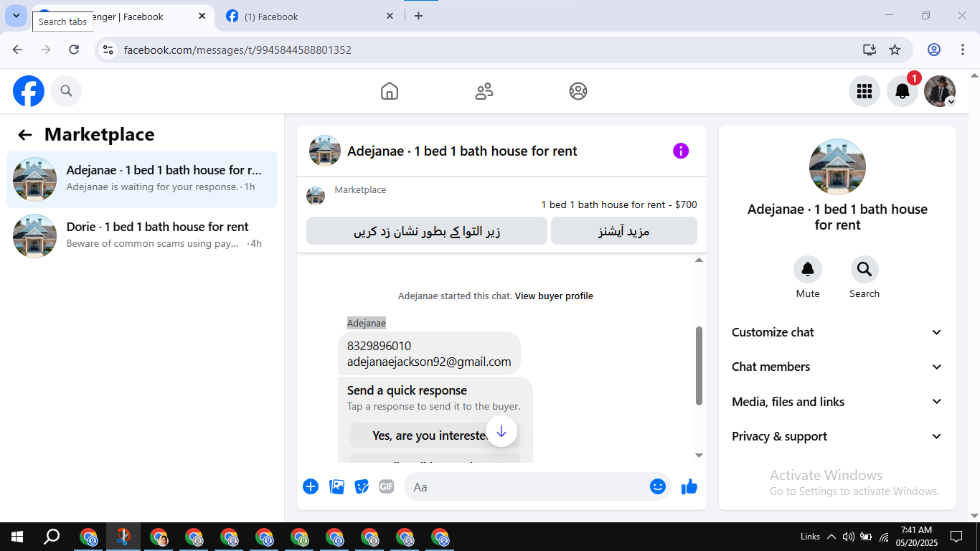Click the more options Urdu button
The width and height of the screenshot is (980, 551).
(624, 231)
